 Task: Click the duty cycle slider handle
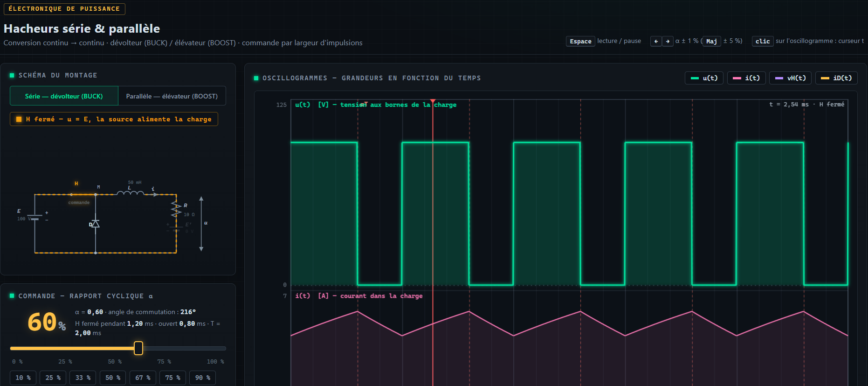(x=138, y=348)
